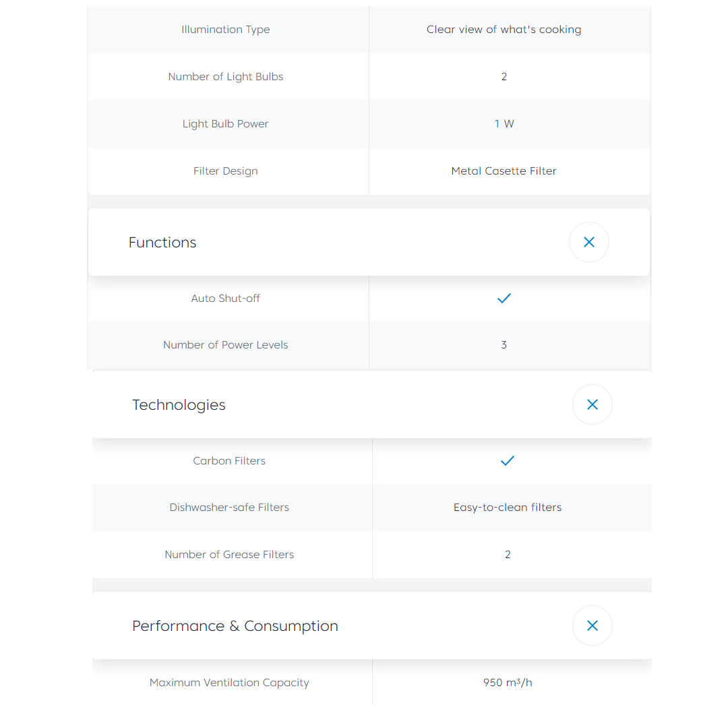Select the Number of Power Levels label
728x728 pixels.
pyautogui.click(x=225, y=345)
